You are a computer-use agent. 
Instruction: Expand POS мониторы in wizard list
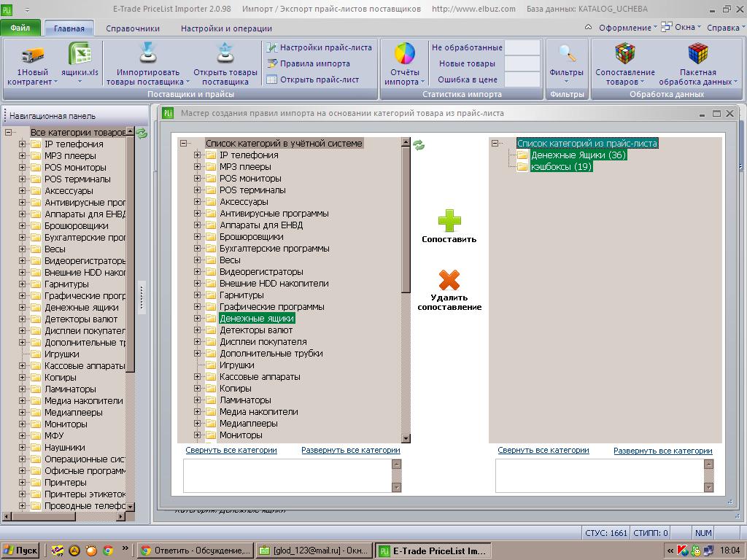click(197, 178)
